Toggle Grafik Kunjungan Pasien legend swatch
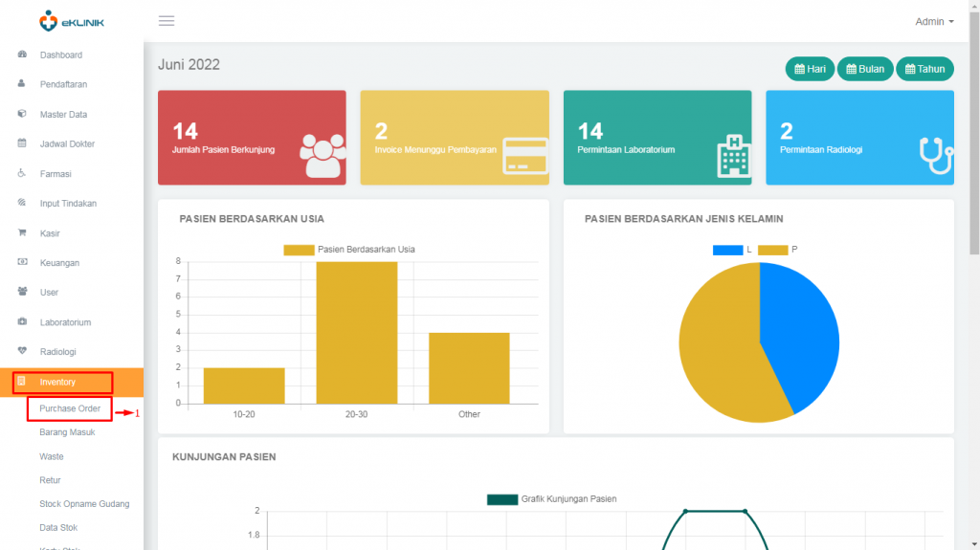This screenshot has width=980, height=550. pos(502,499)
